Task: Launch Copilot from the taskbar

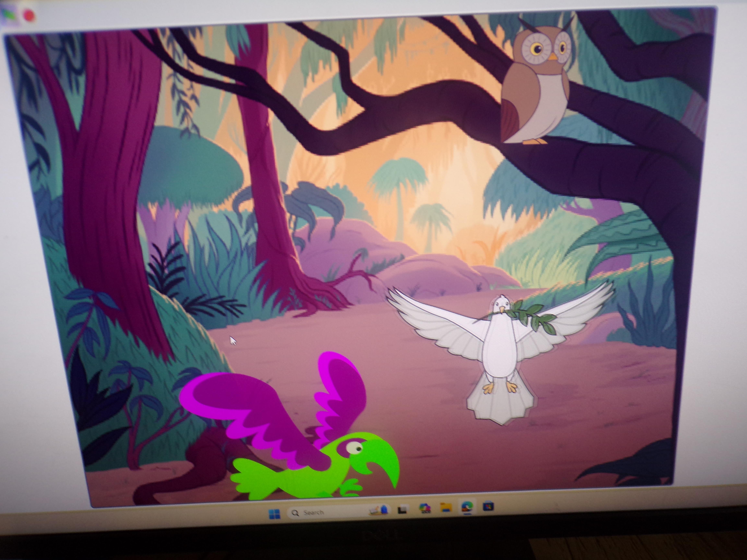Action: [425, 508]
